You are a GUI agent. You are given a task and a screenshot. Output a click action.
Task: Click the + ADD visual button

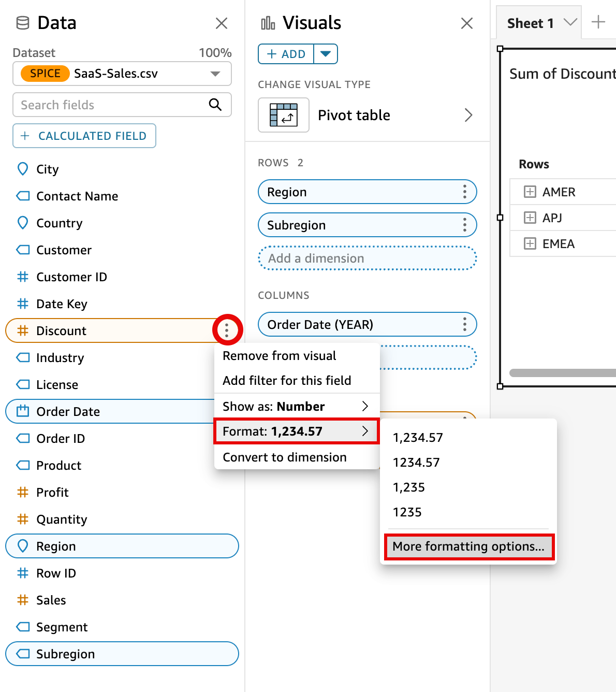tap(286, 54)
